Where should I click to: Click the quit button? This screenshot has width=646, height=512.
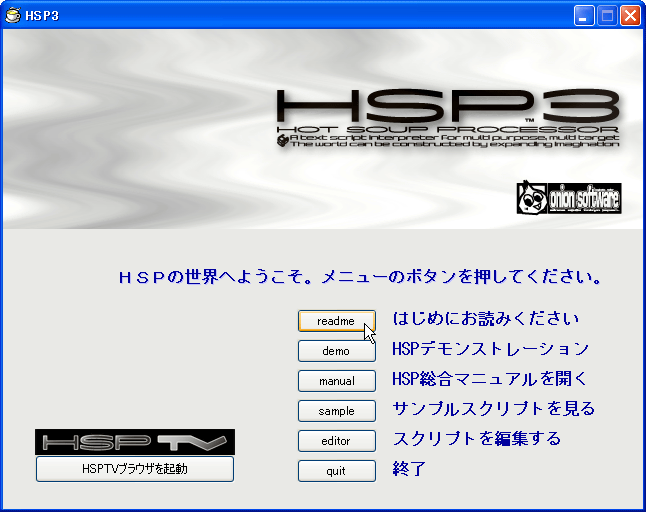(337, 471)
